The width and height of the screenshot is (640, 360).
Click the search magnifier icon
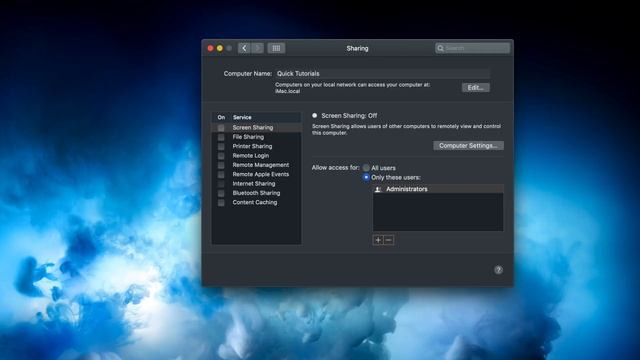pyautogui.click(x=440, y=48)
